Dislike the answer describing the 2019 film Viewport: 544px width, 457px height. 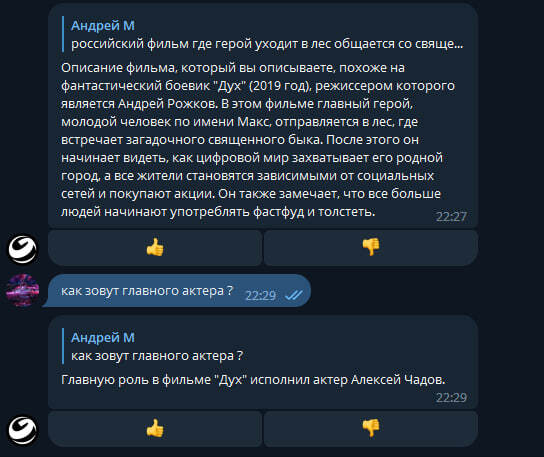tap(371, 248)
